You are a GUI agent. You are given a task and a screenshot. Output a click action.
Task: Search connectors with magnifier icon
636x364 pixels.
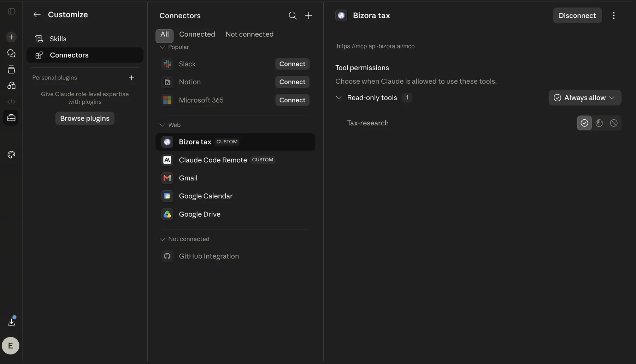(293, 16)
